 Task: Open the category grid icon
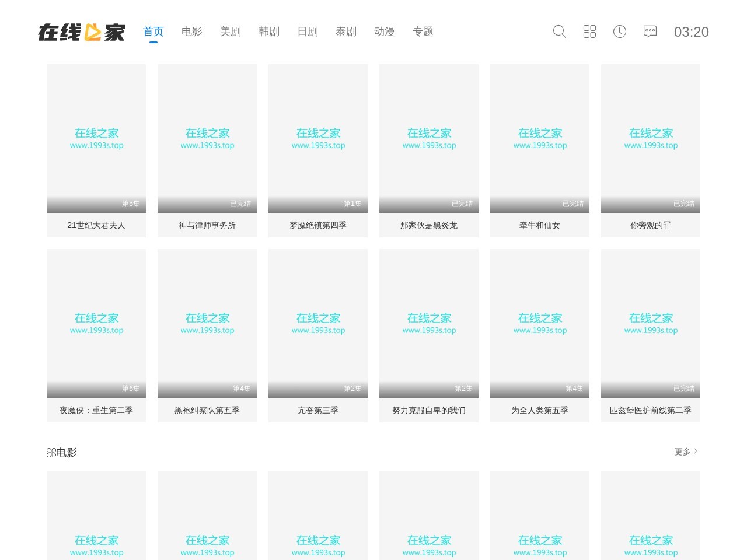pos(589,32)
